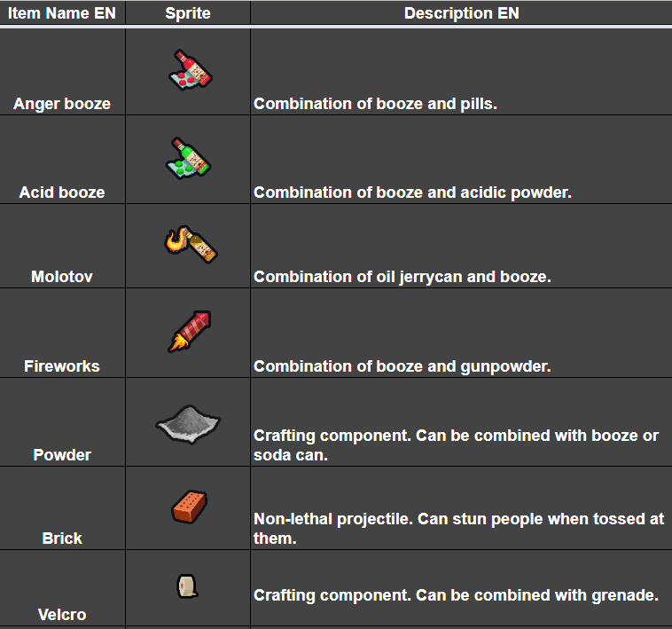The width and height of the screenshot is (672, 629).
Task: Select the Velcro name cell
Action: tap(62, 615)
